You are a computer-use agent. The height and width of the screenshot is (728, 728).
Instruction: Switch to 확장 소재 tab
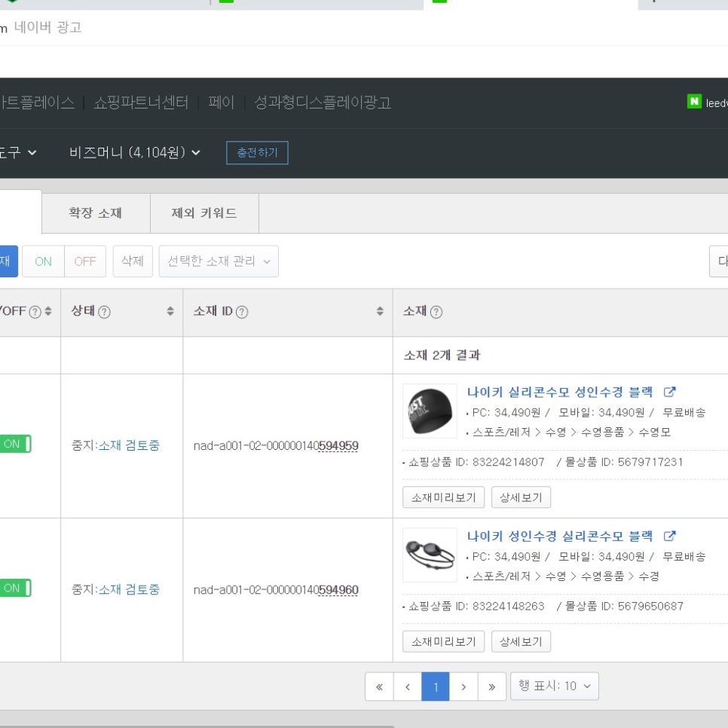coord(96,213)
